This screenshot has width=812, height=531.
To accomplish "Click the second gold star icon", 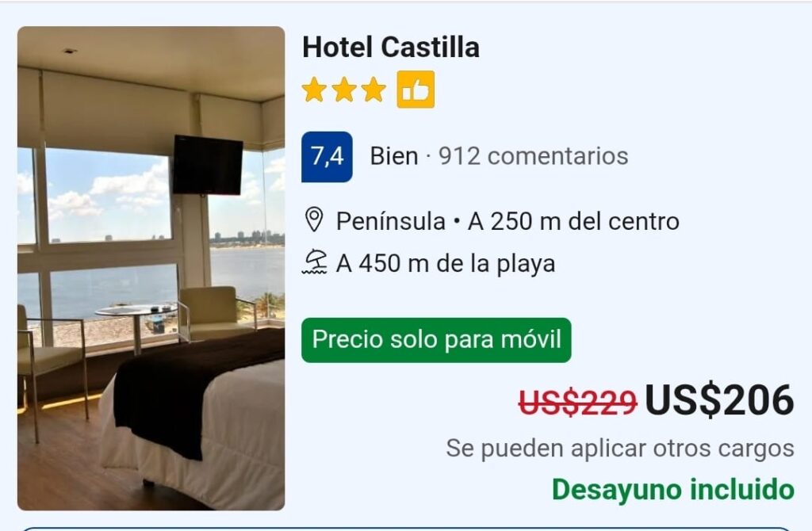I will point(344,90).
